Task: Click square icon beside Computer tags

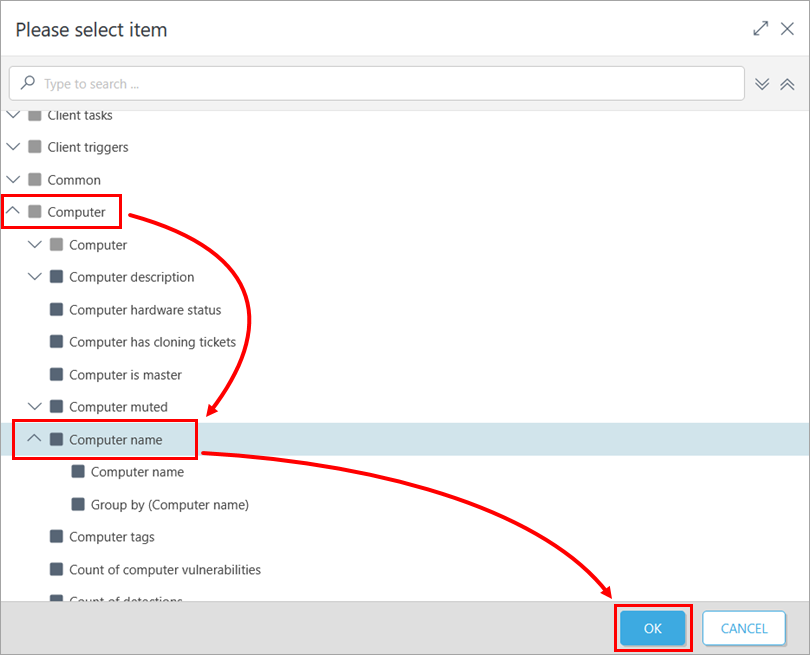Action: coord(56,537)
